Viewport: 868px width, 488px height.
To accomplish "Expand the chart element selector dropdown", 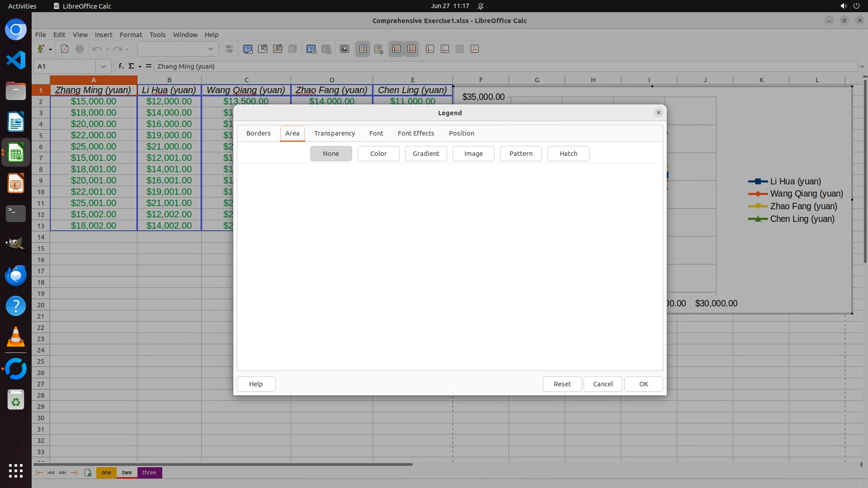I will click(x=210, y=49).
